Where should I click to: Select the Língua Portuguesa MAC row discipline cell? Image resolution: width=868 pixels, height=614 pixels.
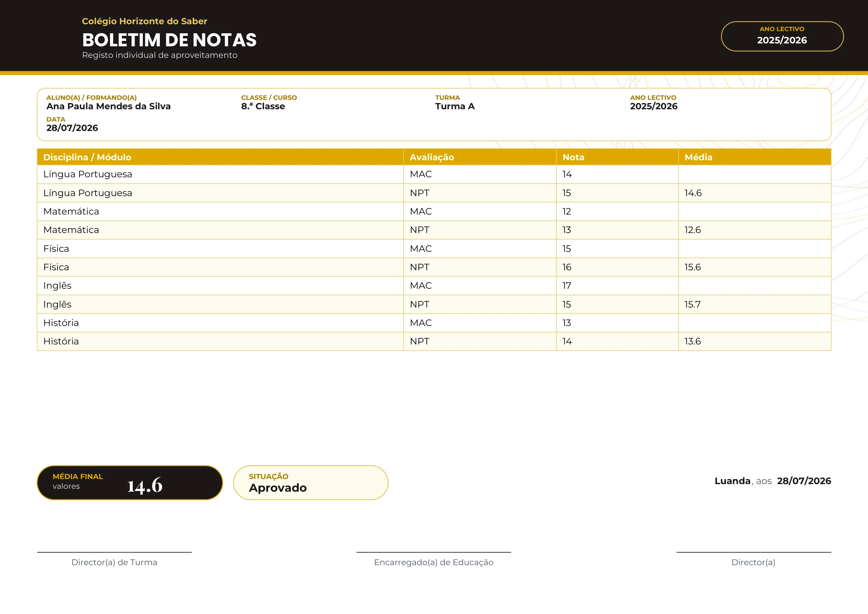(x=220, y=174)
